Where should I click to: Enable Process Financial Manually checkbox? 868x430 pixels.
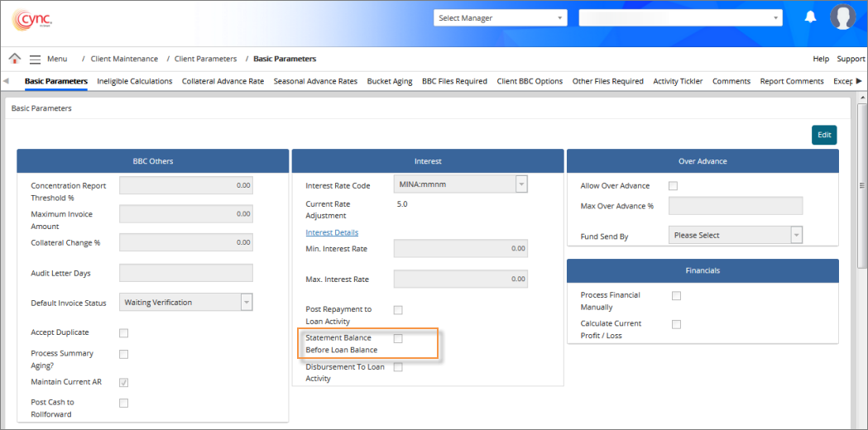click(x=676, y=295)
